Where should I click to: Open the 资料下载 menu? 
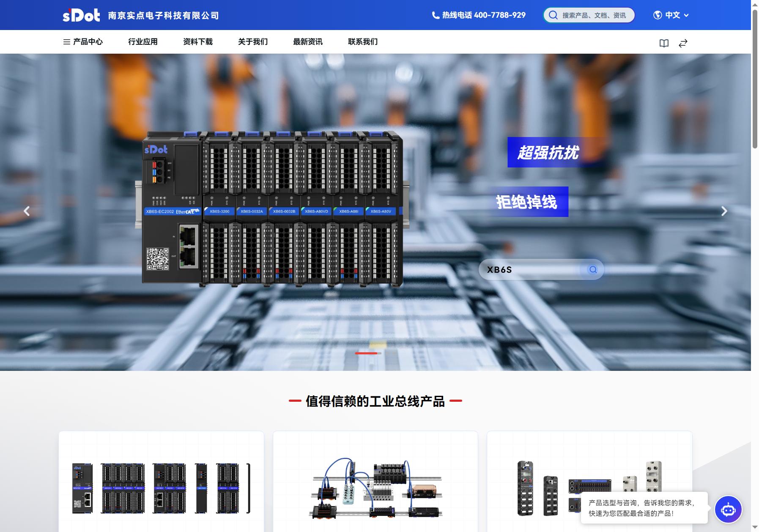point(198,41)
